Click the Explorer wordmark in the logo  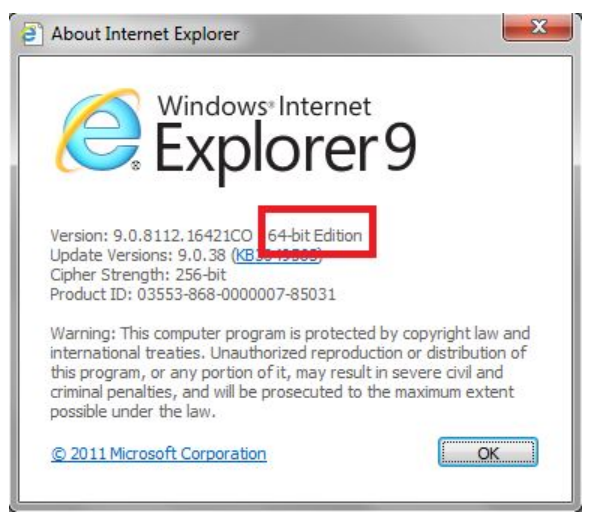click(267, 151)
